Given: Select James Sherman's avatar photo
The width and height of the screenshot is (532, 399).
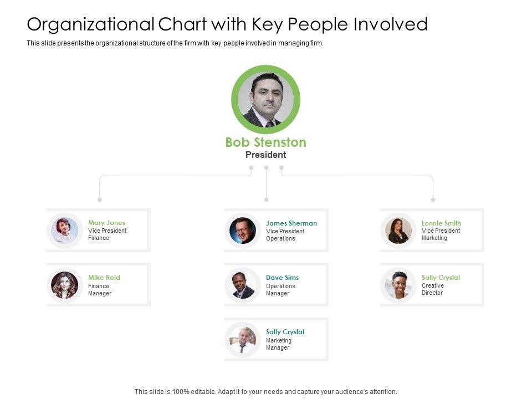Looking at the screenshot, I should pyautogui.click(x=243, y=230).
